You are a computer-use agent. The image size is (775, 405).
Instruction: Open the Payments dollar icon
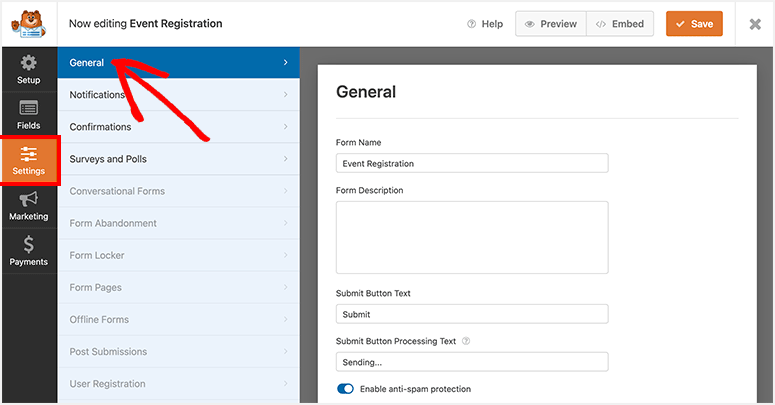(29, 244)
